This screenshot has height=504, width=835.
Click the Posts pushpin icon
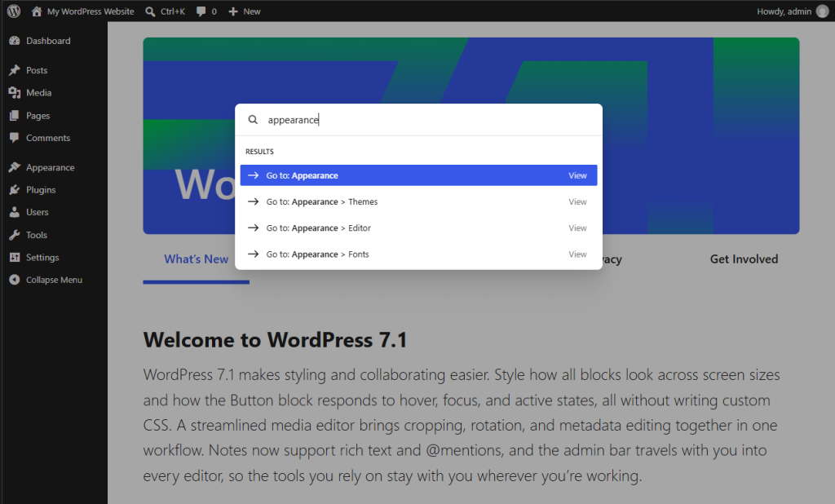15,70
